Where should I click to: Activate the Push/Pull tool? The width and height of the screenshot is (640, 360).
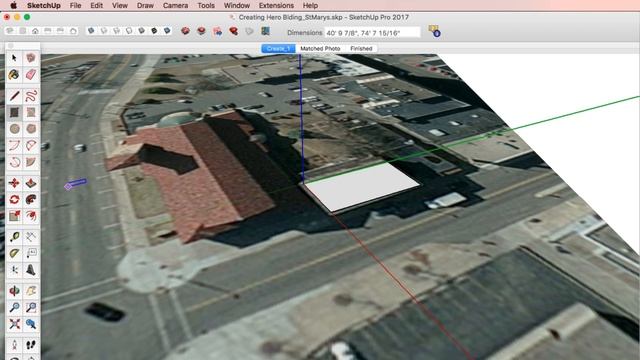click(31, 183)
